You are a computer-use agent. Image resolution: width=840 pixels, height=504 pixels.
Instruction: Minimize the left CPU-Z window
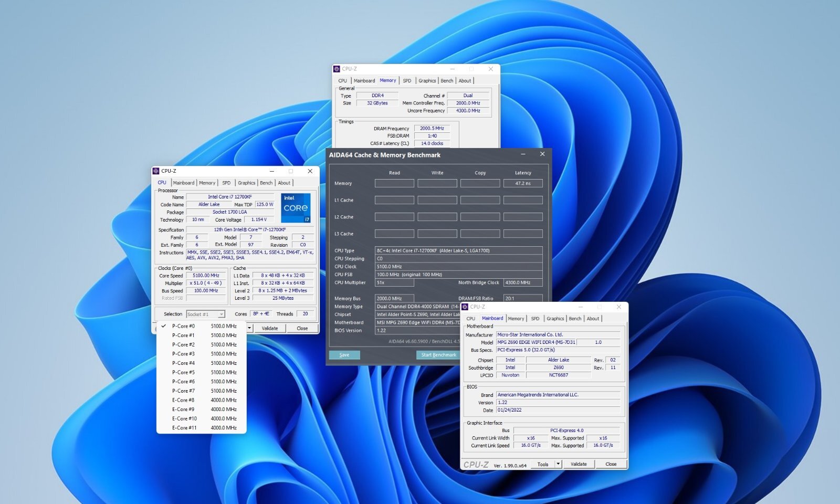(272, 171)
